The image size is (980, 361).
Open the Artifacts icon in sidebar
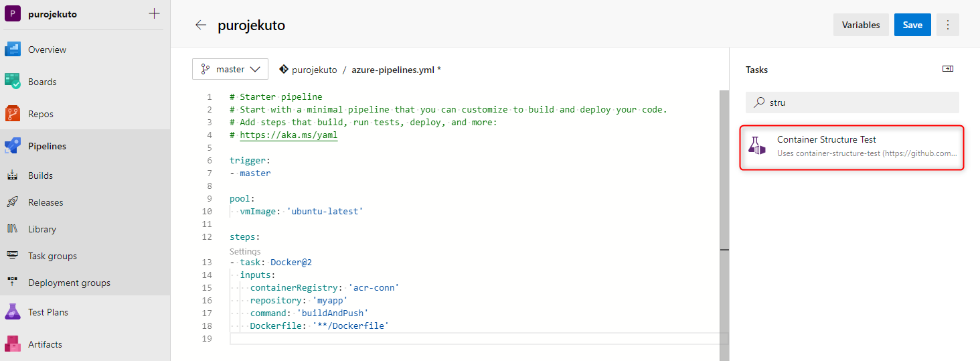pyautogui.click(x=13, y=344)
